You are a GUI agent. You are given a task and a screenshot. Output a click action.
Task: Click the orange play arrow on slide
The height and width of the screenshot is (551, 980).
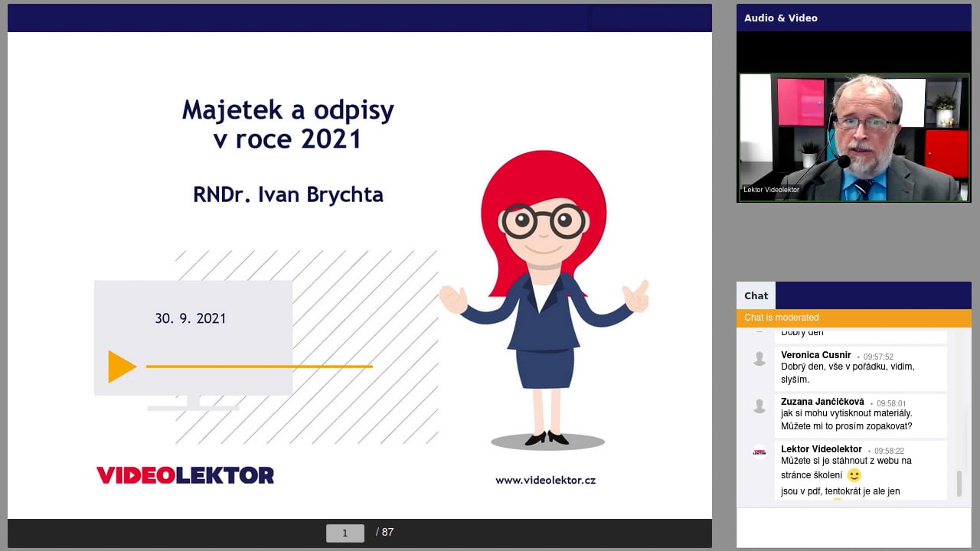click(122, 367)
